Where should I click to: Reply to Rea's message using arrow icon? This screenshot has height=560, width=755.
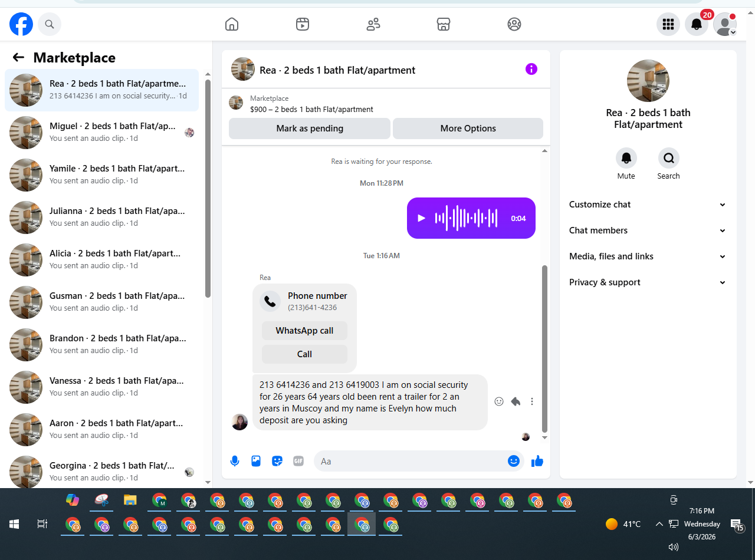(516, 401)
